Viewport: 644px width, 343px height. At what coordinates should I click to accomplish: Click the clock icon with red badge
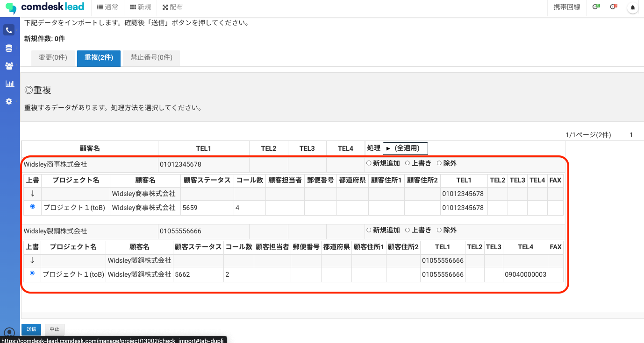click(x=614, y=7)
